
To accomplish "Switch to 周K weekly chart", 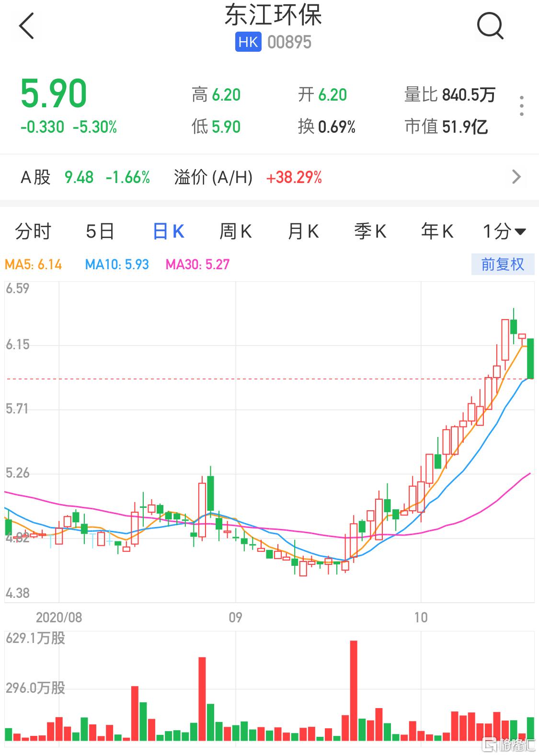I will tap(235, 232).
